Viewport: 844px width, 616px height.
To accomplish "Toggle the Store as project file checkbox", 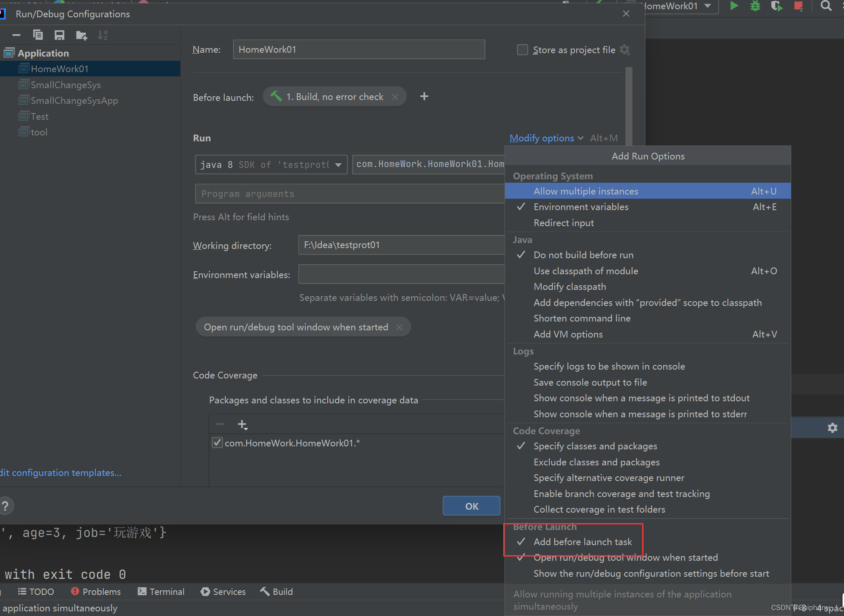I will (x=522, y=50).
